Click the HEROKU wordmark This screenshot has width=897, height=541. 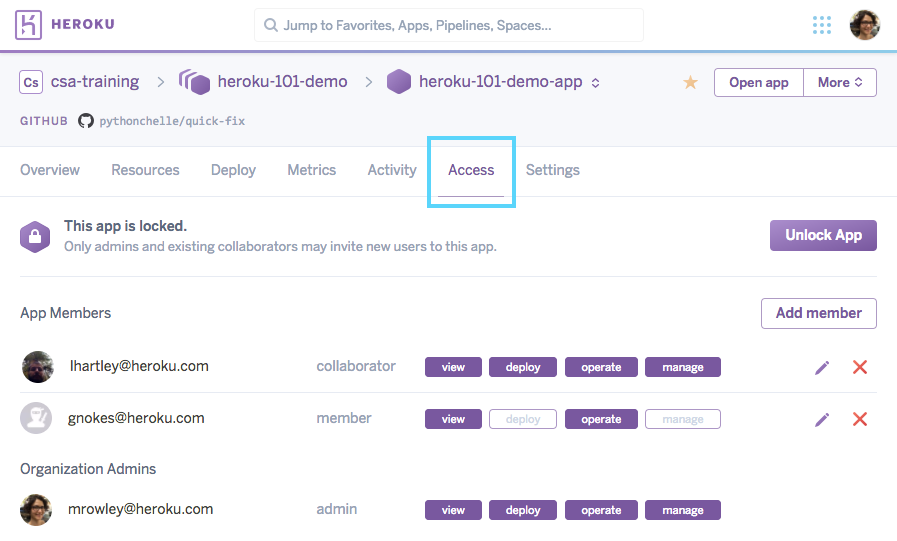83,24
